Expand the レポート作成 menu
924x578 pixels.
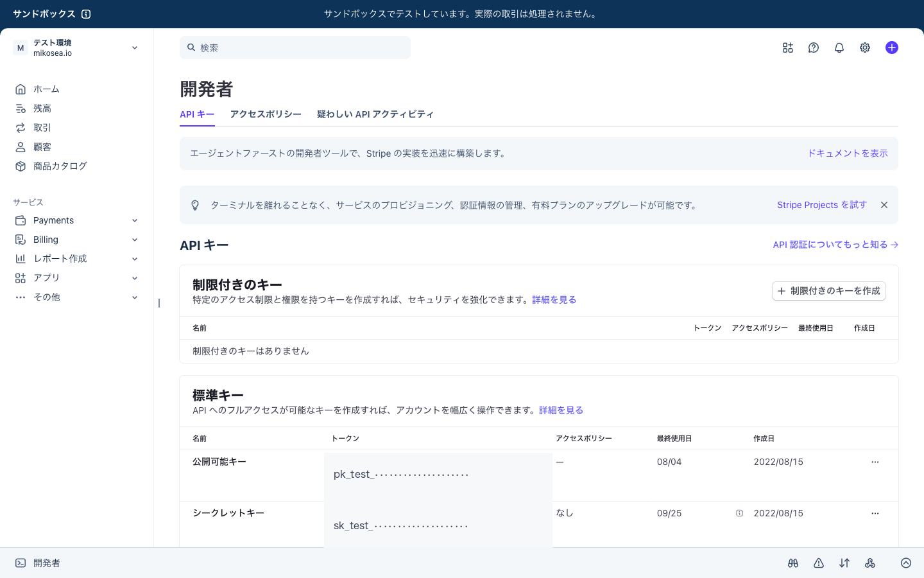(x=77, y=259)
